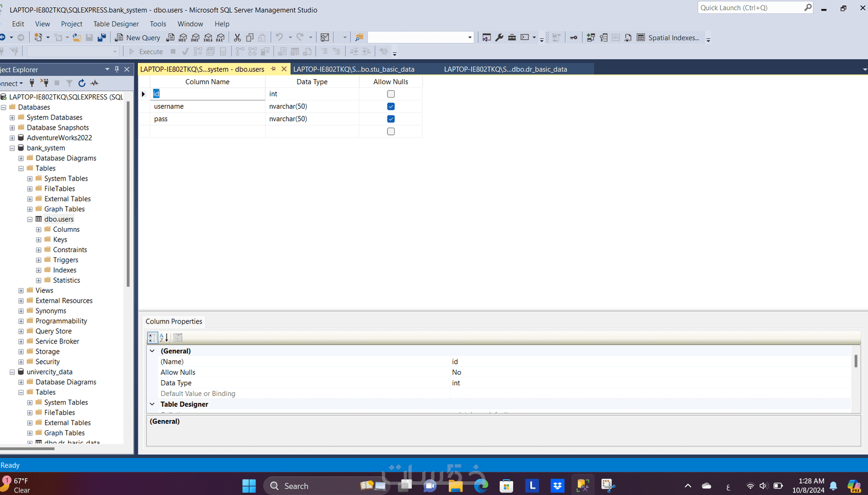Open a new MDX query
868x495 pixels.
point(183,38)
